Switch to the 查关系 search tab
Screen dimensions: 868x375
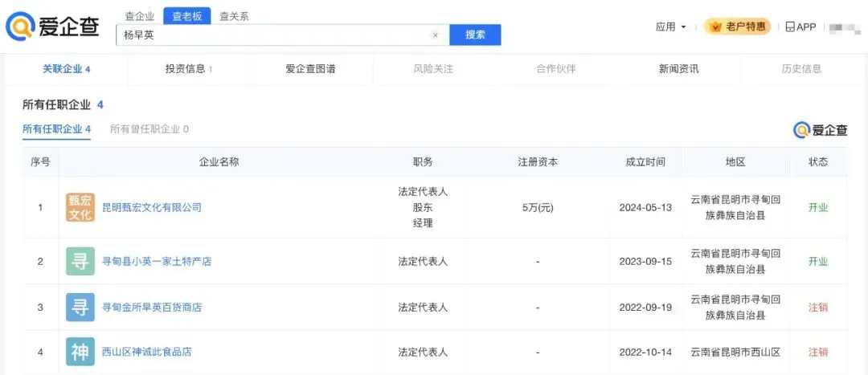[x=234, y=16]
